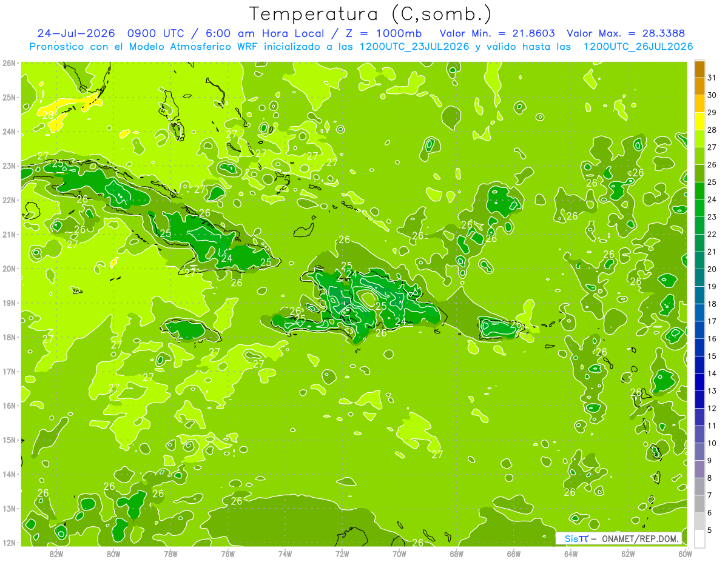Click the 66W longitude label
The height and width of the screenshot is (562, 728).
pos(514,554)
